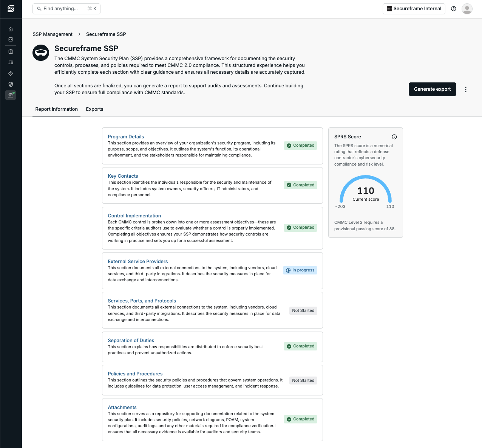Click the Secureframe SSP helmet logo
The image size is (482, 448).
[x=41, y=53]
